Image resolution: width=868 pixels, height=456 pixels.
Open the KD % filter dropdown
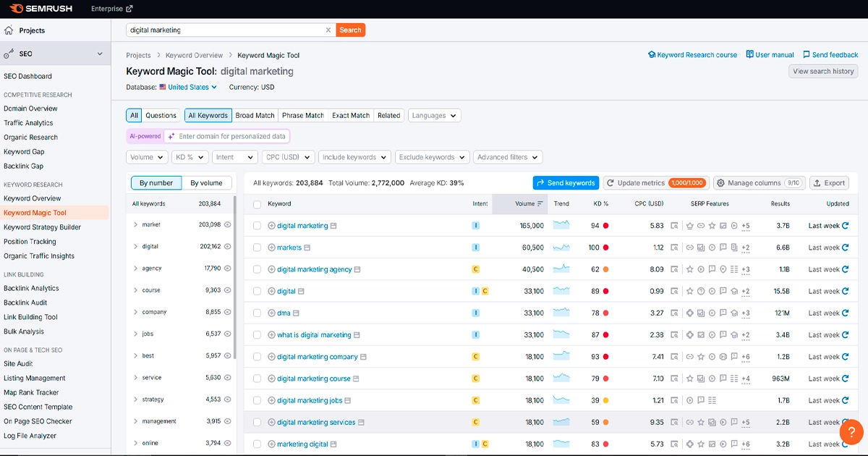(x=190, y=157)
